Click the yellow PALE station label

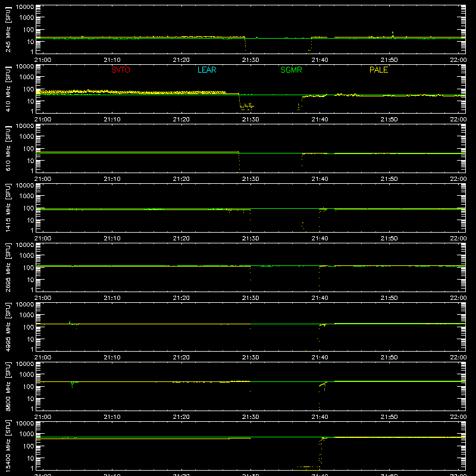click(378, 70)
